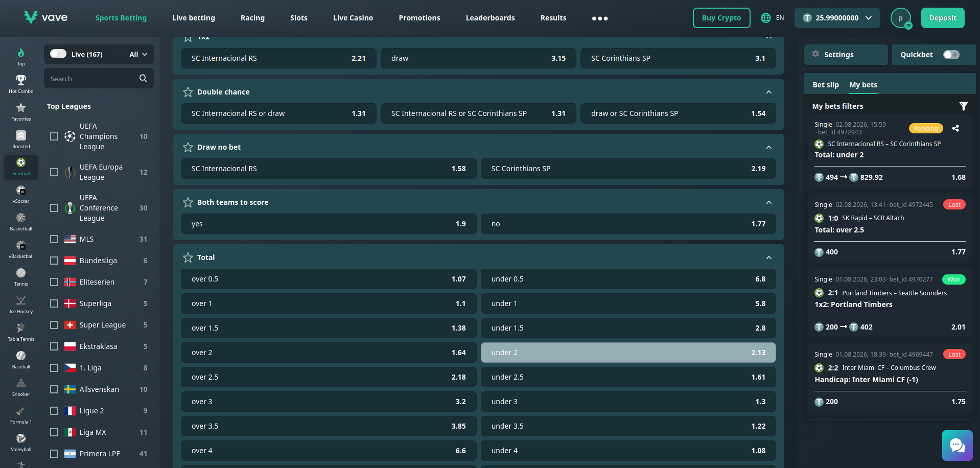Open the user profile avatar

(x=901, y=18)
